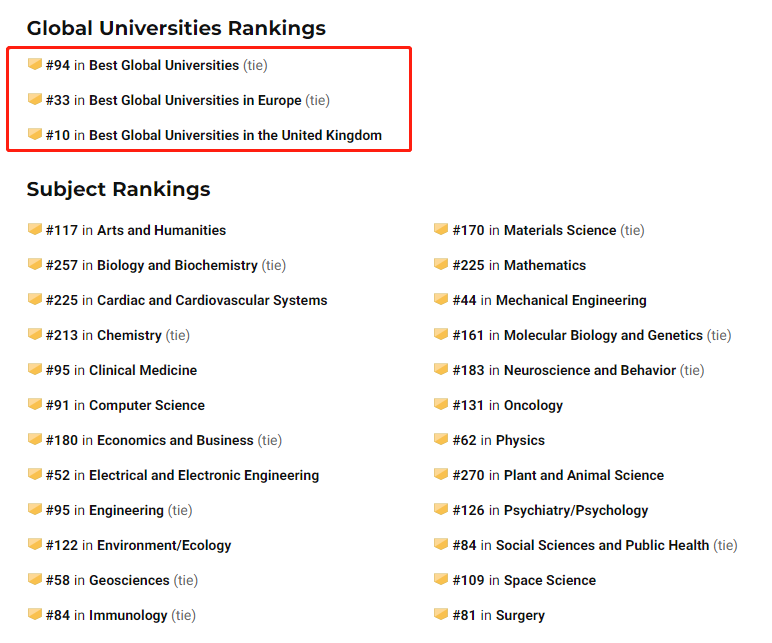Open the Biology and Biochemistry ranking
The image size is (772, 643).
coord(177,265)
